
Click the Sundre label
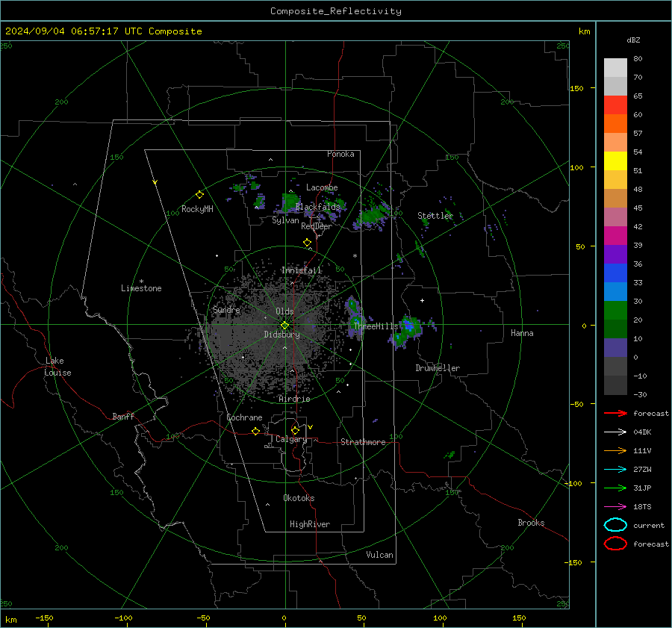[226, 310]
